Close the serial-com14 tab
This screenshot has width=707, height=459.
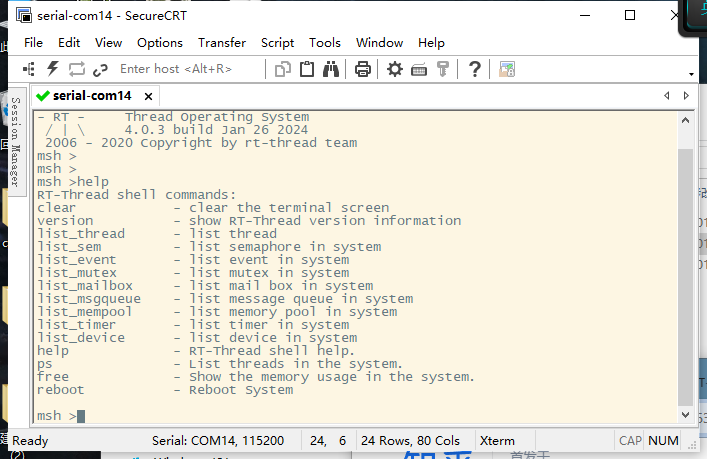click(148, 96)
